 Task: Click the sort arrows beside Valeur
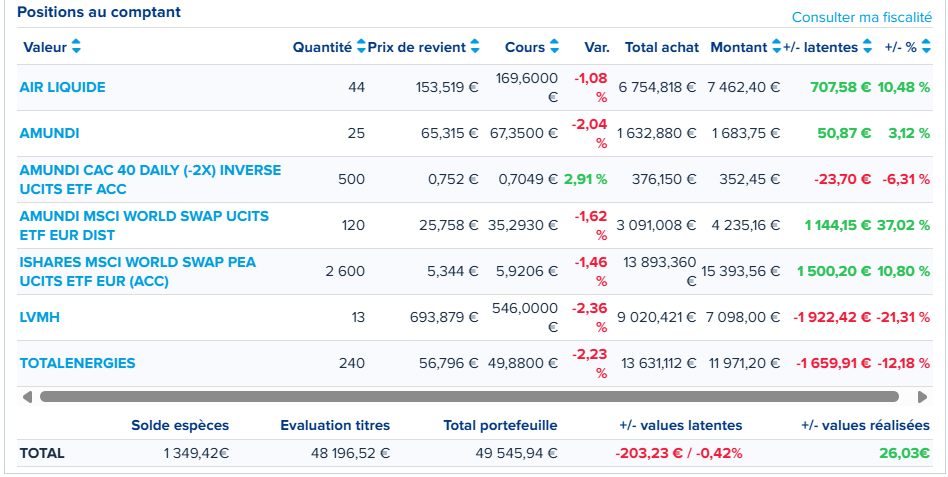click(76, 47)
